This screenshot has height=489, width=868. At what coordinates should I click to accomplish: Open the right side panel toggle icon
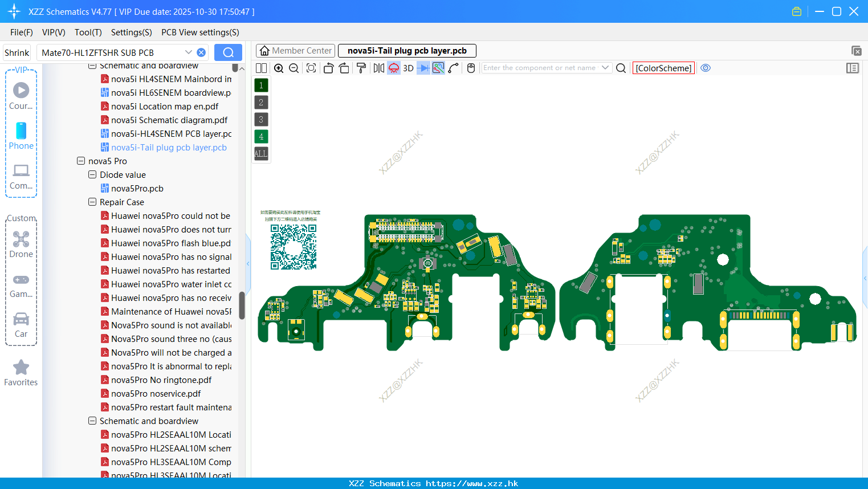[x=853, y=68]
